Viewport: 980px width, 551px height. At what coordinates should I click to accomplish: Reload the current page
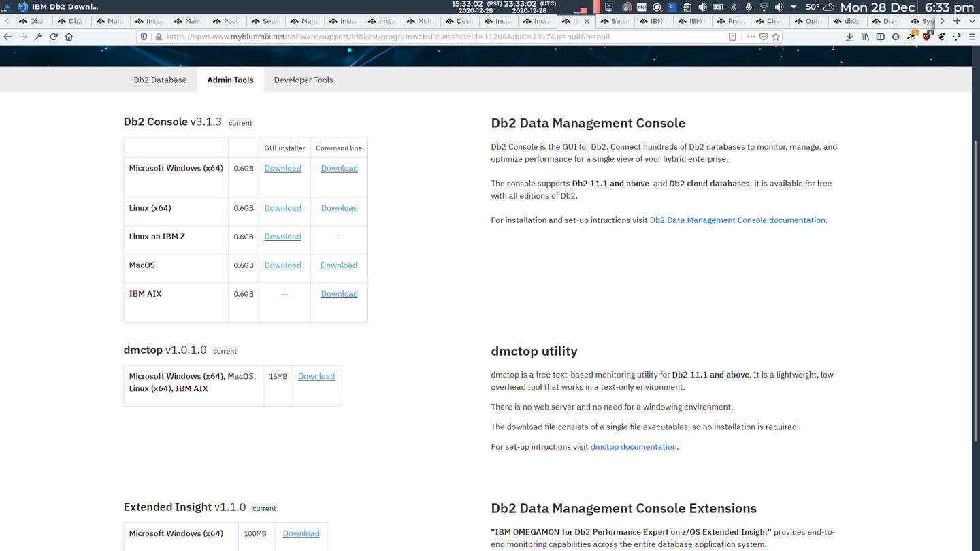(53, 37)
